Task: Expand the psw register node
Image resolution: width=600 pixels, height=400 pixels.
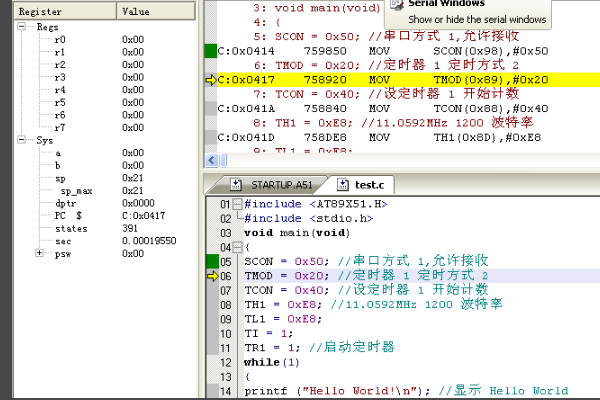Action: [x=39, y=253]
